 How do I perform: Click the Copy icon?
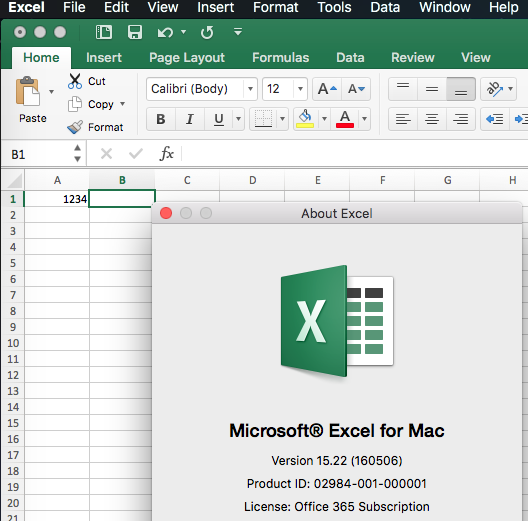(75, 104)
